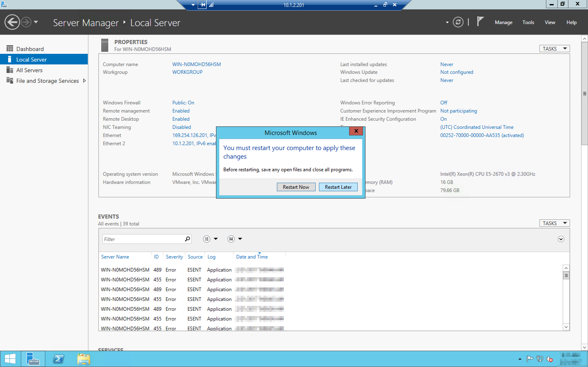Click the back navigation arrow button
588x367 pixels.
click(12, 22)
